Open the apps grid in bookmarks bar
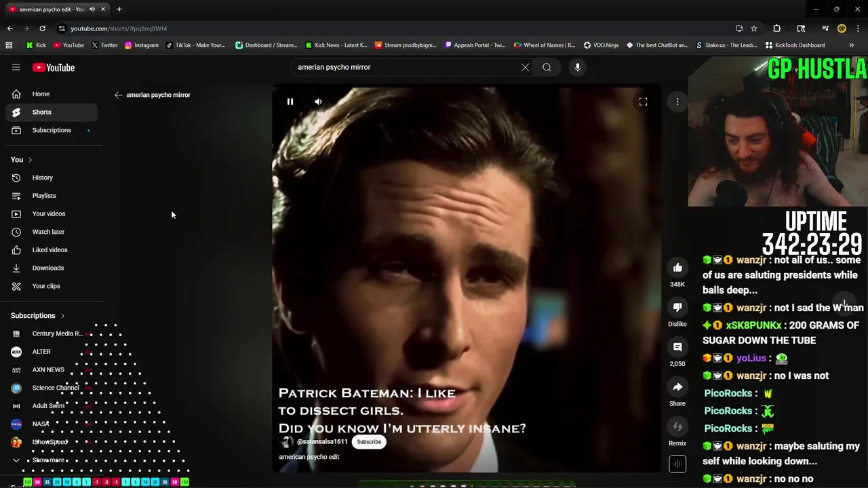The width and height of the screenshot is (868, 488). coord(9,45)
